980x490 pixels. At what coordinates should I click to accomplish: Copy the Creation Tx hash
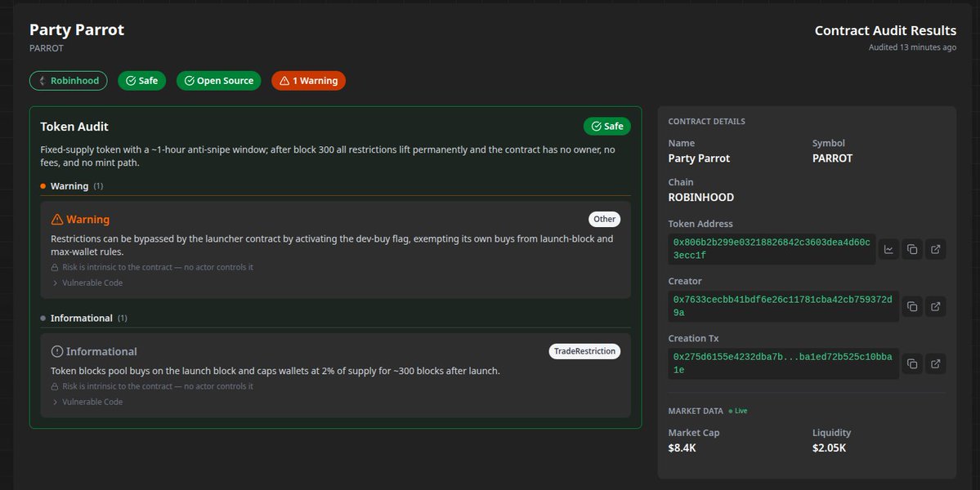pos(912,363)
